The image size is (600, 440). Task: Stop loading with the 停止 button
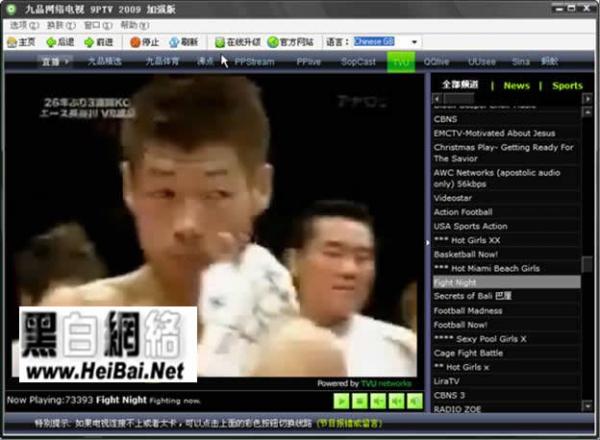point(145,42)
